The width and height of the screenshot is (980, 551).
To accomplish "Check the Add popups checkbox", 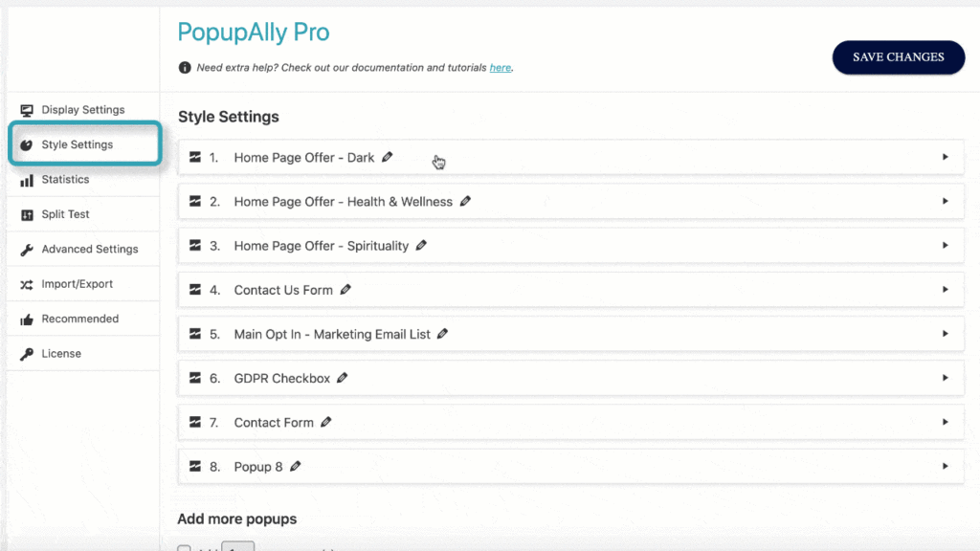I will pyautogui.click(x=184, y=548).
